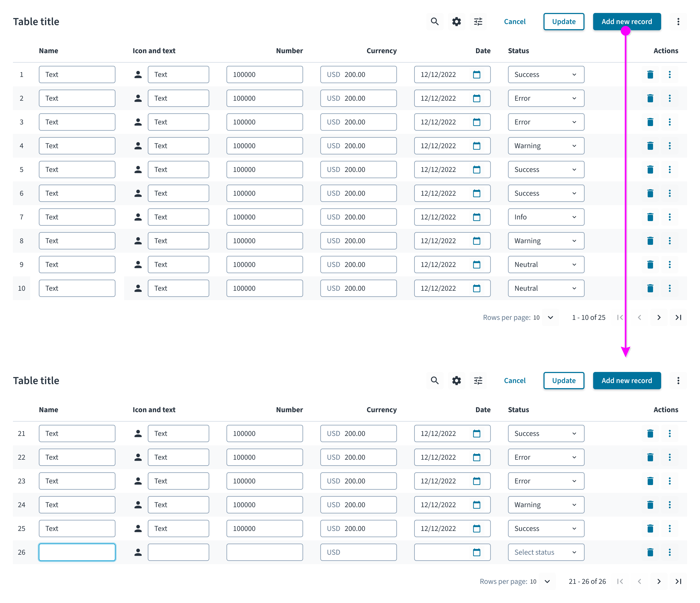Screen dimensions: 700x603
Task: Expand Rows per page dropdown in the bottom table
Action: (x=547, y=581)
